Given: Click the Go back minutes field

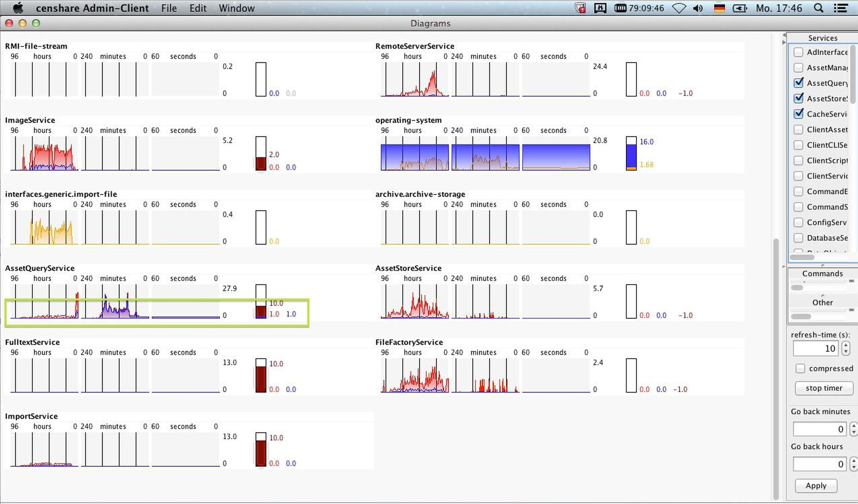Looking at the screenshot, I should tap(819, 429).
